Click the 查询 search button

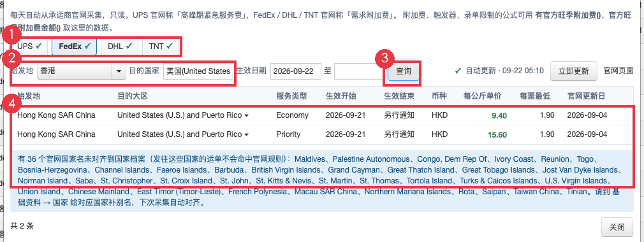tap(404, 71)
